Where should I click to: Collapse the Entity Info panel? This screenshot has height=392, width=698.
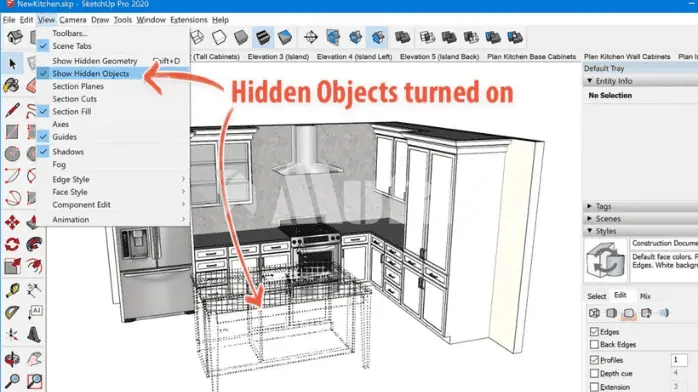click(589, 81)
